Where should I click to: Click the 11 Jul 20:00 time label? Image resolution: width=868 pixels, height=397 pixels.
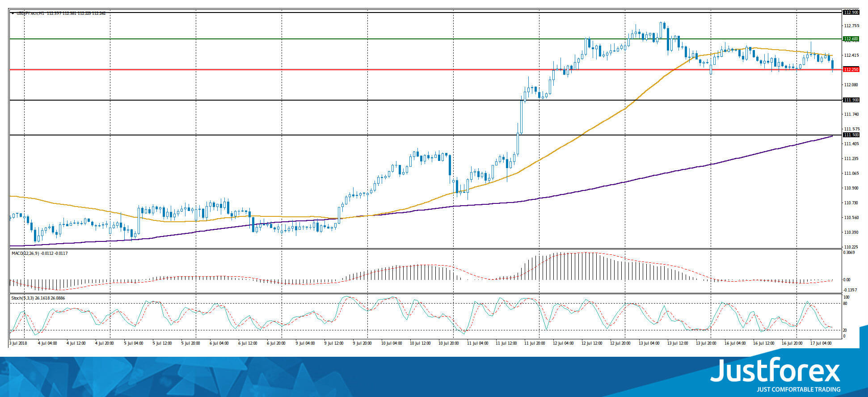pyautogui.click(x=535, y=343)
